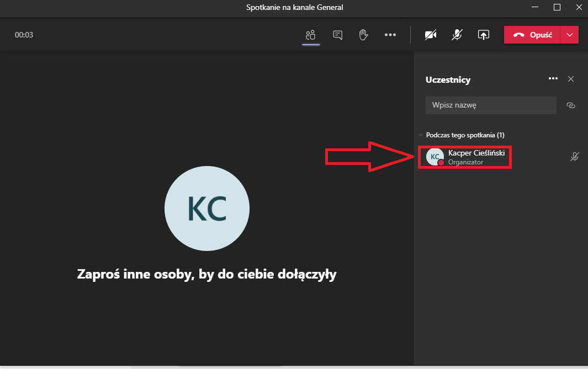
Task: Unmute the microphone in the toolbar
Action: (457, 35)
